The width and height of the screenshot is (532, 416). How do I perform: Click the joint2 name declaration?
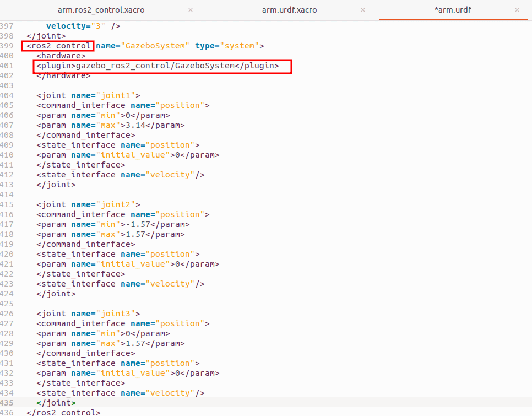click(x=88, y=204)
